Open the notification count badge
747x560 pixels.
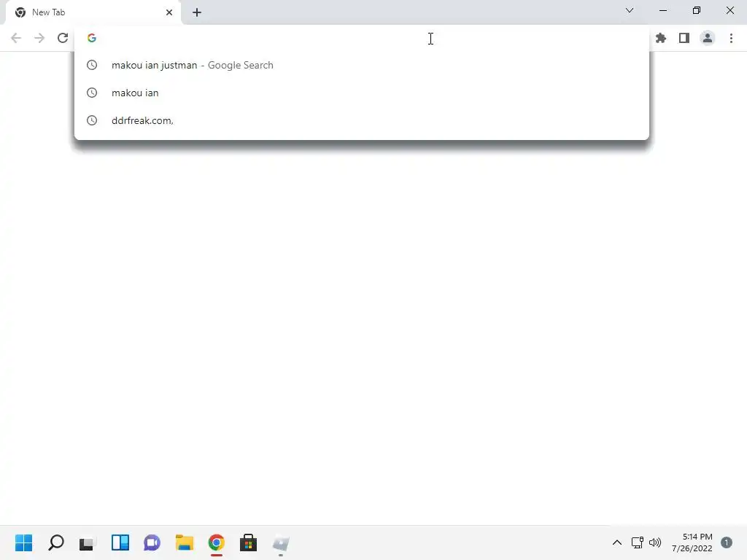tap(727, 542)
